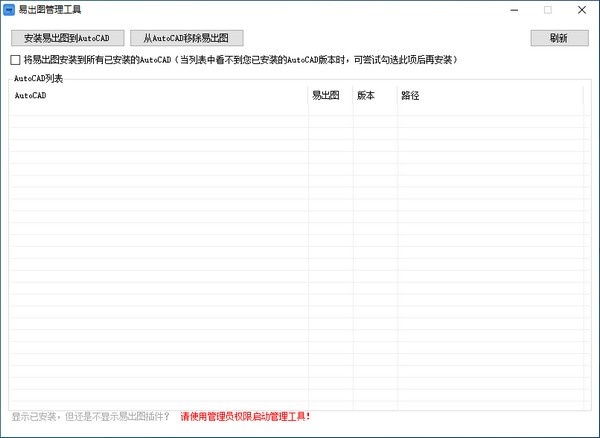
Task: Click the 刷新 refresh button
Action: point(559,38)
